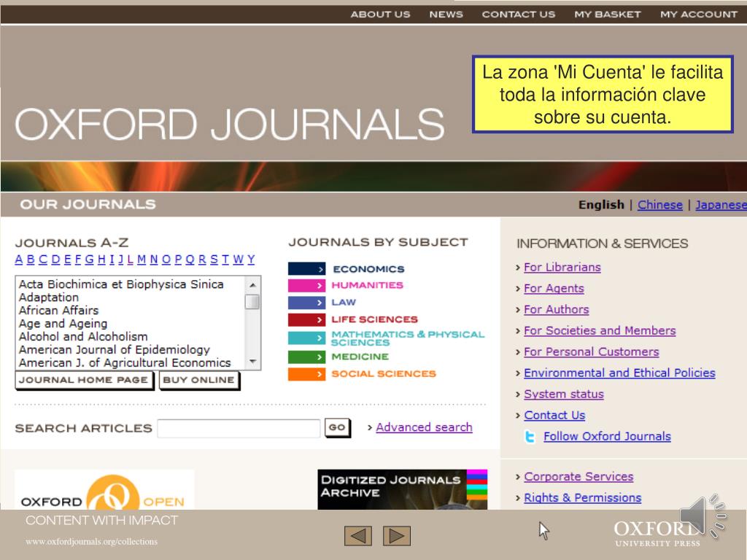This screenshot has width=747, height=560.
Task: Open the For Agents link
Action: [554, 289]
